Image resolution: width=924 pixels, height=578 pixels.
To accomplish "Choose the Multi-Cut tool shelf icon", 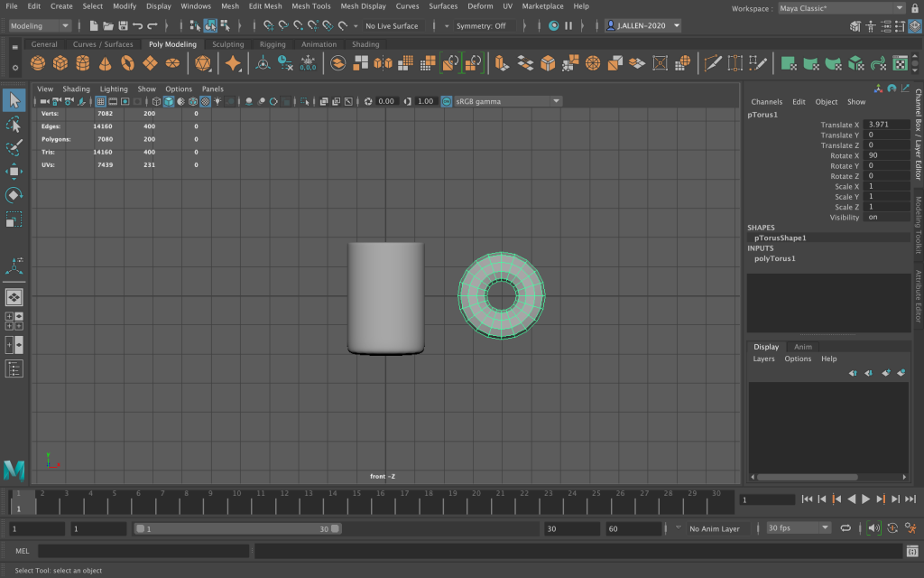I will (712, 63).
